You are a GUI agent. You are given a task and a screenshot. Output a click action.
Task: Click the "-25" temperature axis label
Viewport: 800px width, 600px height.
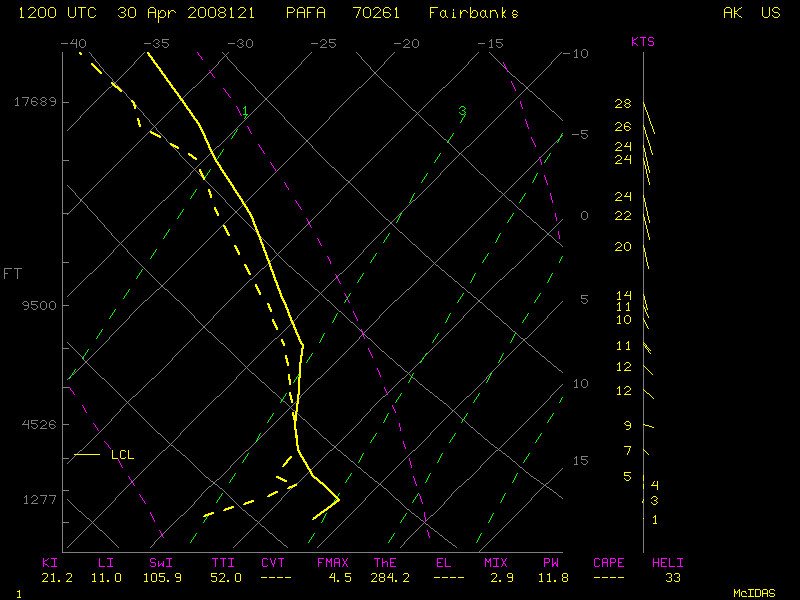323,43
